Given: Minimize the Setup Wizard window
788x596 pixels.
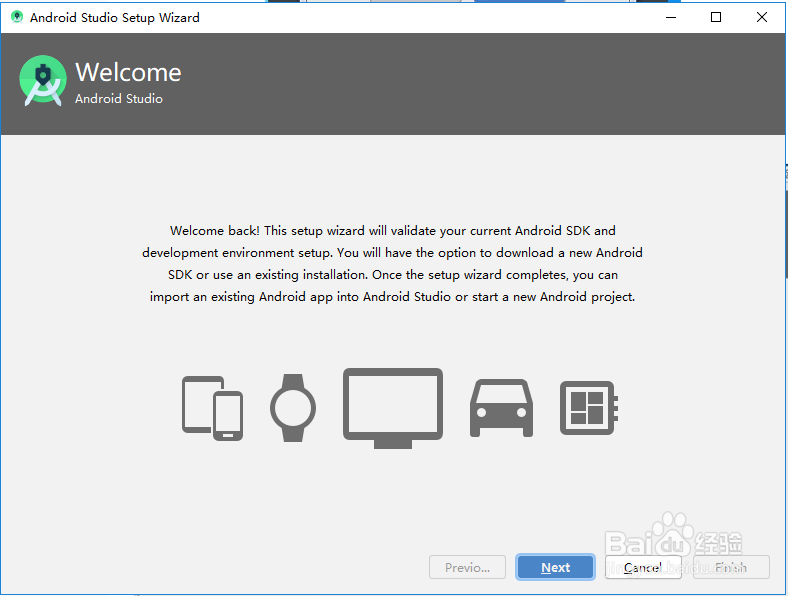Looking at the screenshot, I should pyautogui.click(x=671, y=17).
